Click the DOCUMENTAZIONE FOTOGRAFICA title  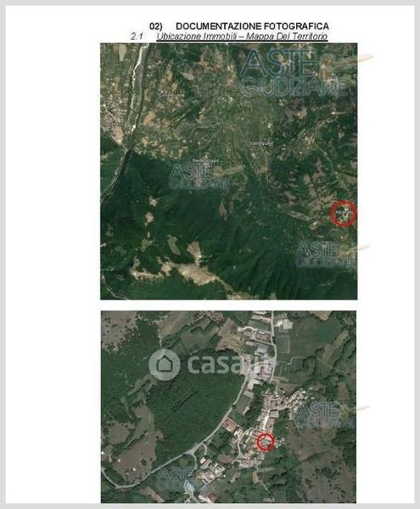pyautogui.click(x=252, y=26)
